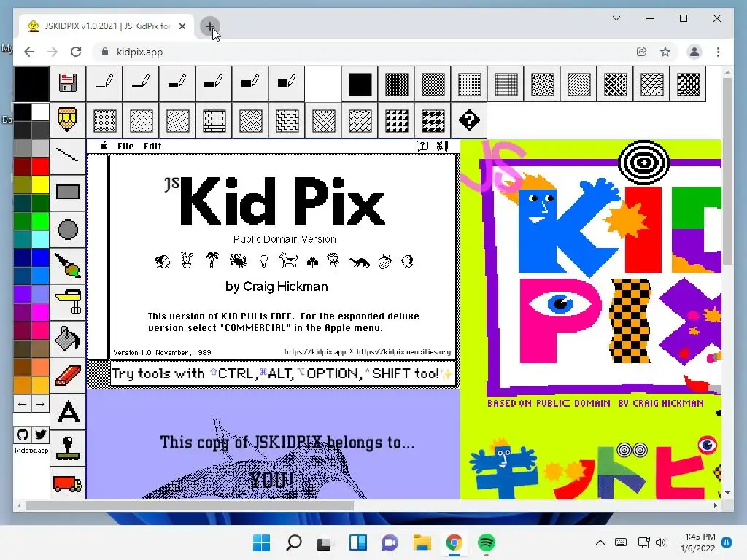The width and height of the screenshot is (747, 560).
Task: Select the zigzag wave fill pattern
Action: pyautogui.click(x=251, y=120)
